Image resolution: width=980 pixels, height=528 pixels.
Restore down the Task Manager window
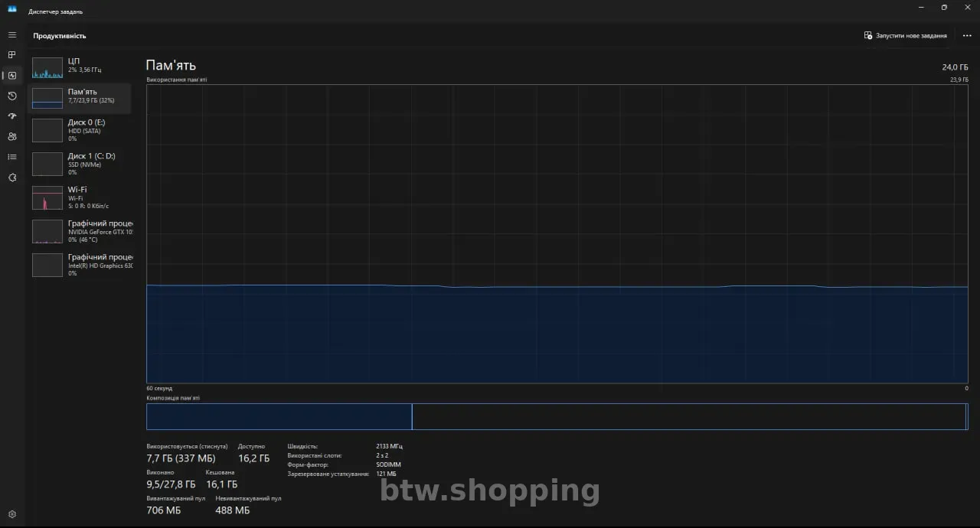[944, 8]
